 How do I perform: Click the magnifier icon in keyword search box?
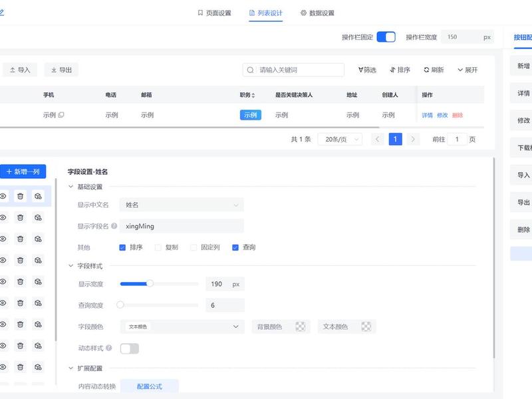pos(251,70)
